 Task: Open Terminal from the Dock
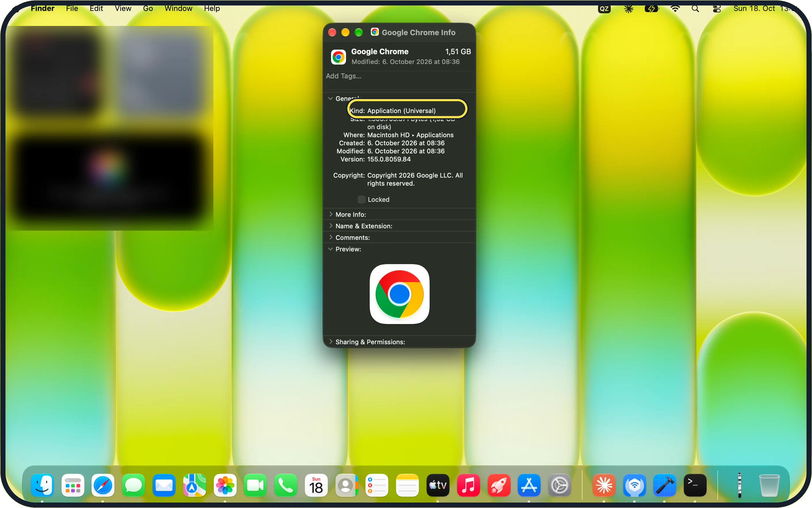[695, 485]
